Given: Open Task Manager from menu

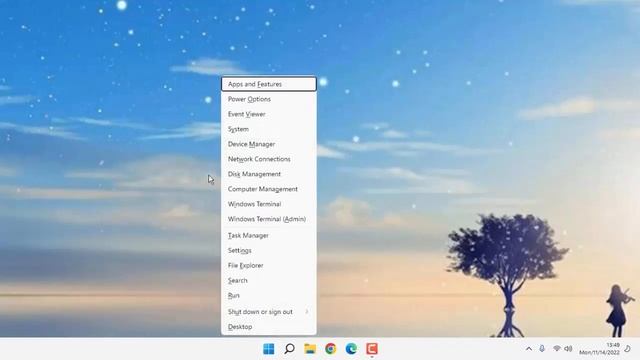Looking at the screenshot, I should [269, 236].
